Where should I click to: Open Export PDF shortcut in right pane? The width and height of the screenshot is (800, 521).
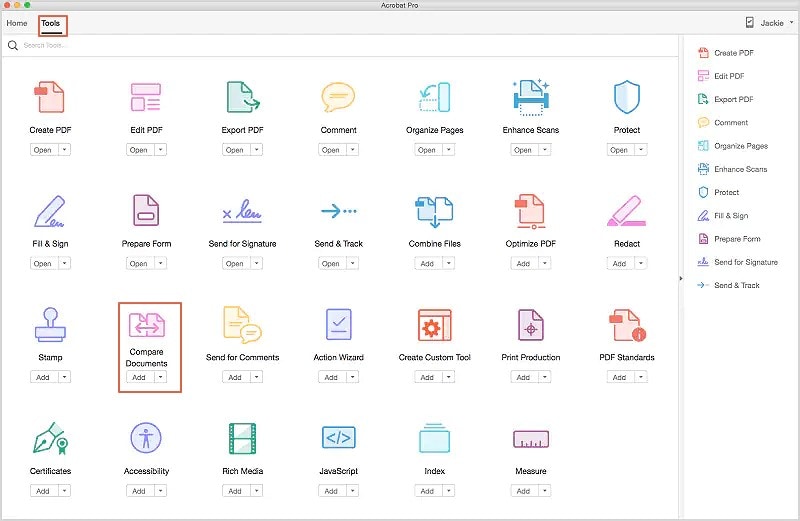(x=725, y=99)
